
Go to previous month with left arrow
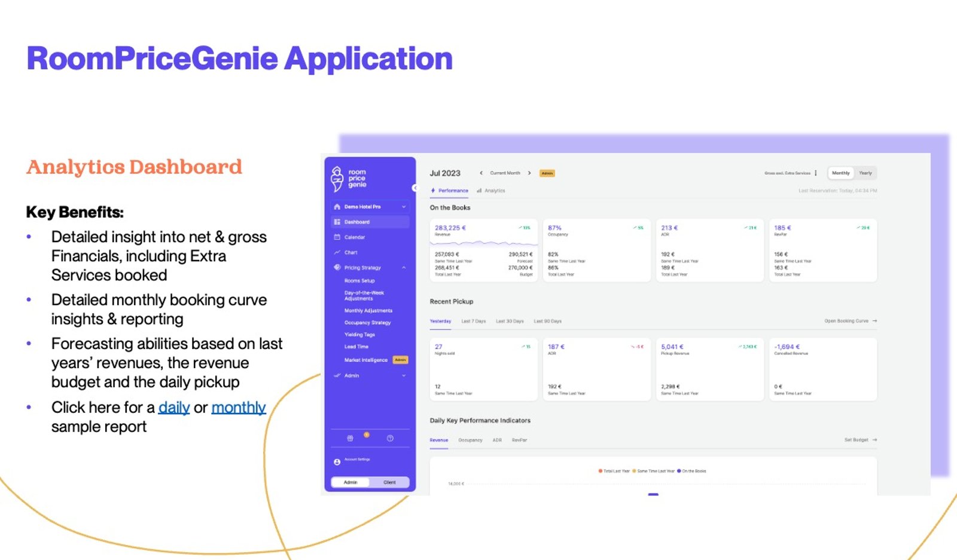point(481,173)
